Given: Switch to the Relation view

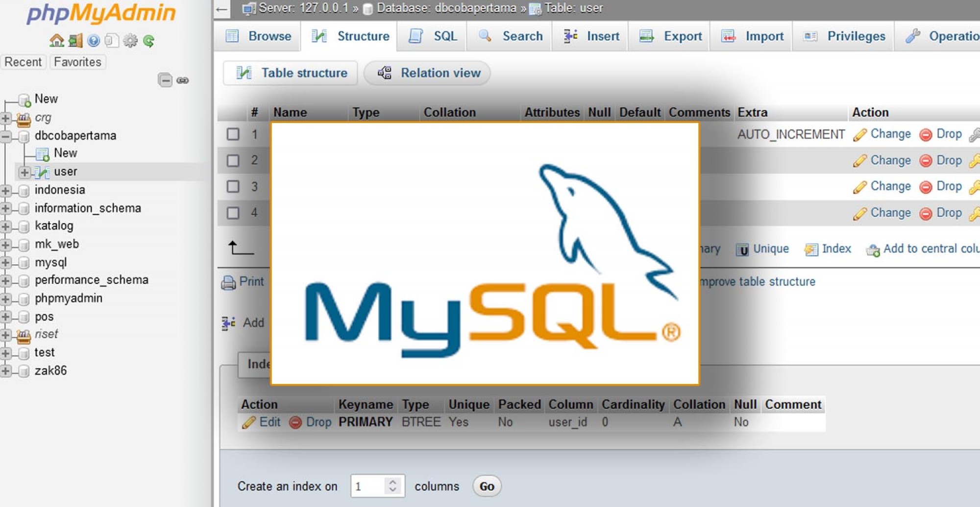Looking at the screenshot, I should pyautogui.click(x=428, y=73).
